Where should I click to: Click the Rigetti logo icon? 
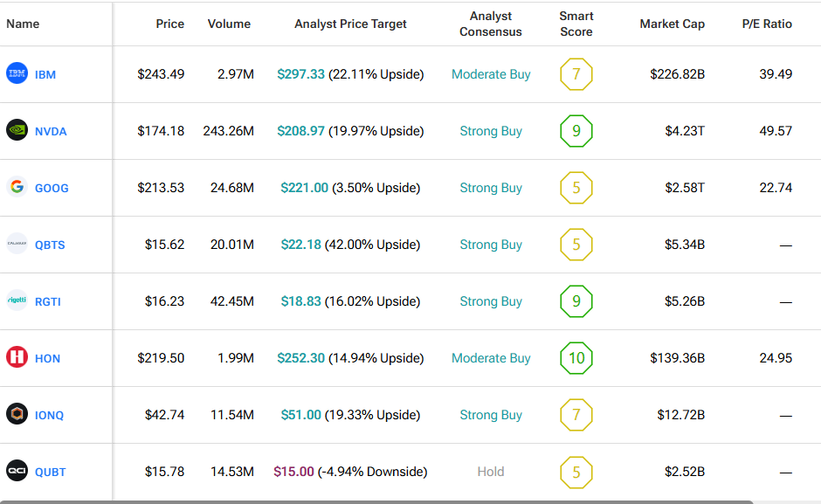(17, 300)
